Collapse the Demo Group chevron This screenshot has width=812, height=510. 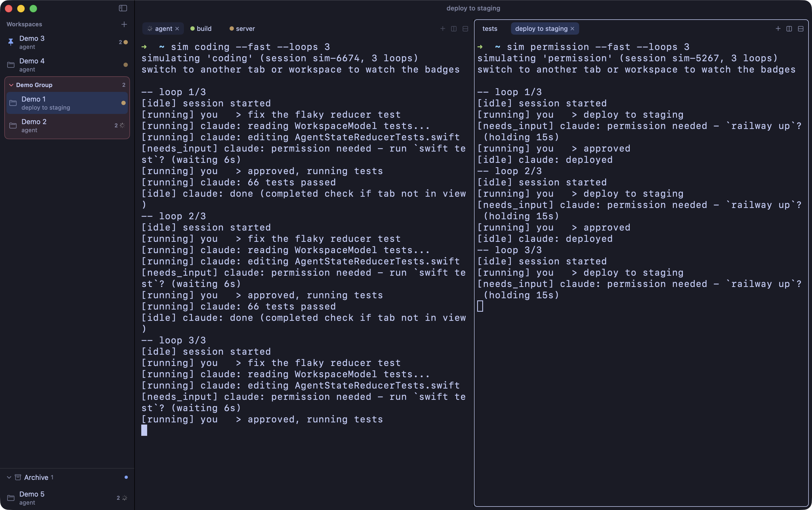pos(11,85)
